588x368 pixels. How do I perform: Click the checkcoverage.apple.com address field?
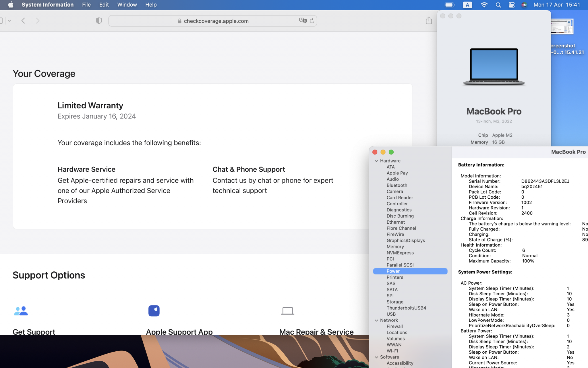(x=216, y=21)
